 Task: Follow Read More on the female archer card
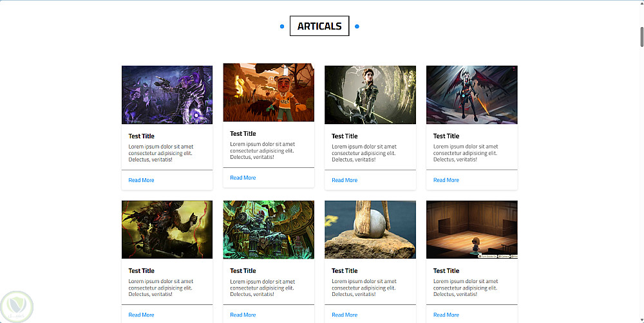point(345,180)
